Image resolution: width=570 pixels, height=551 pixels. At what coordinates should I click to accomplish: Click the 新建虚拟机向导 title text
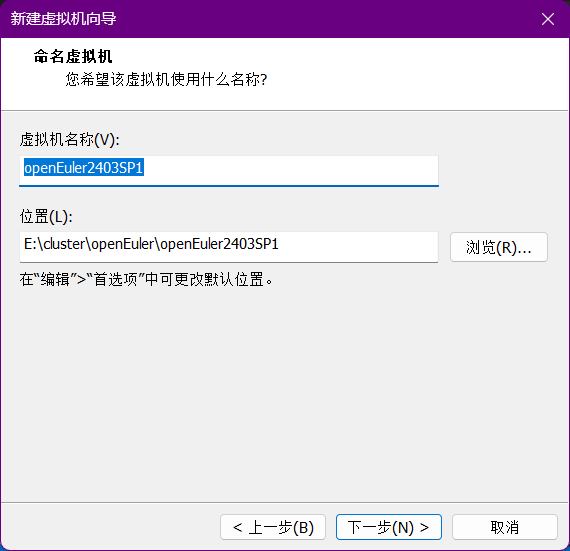click(63, 19)
